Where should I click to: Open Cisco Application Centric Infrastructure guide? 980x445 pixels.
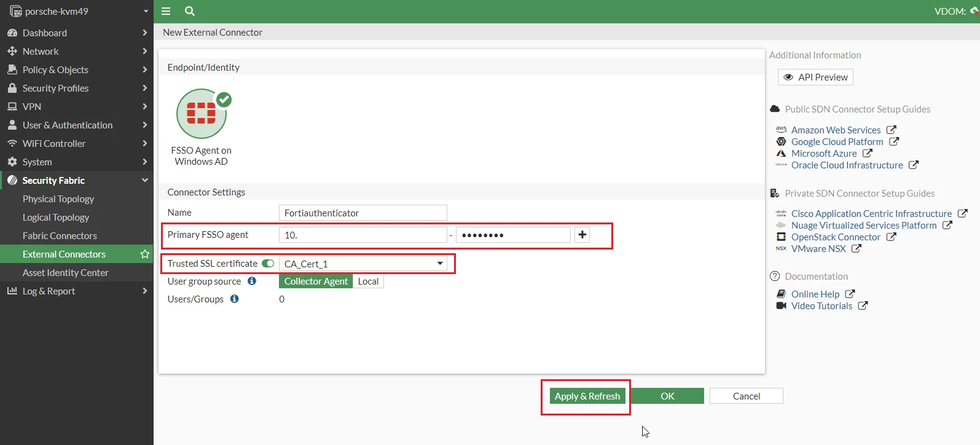pos(871,213)
